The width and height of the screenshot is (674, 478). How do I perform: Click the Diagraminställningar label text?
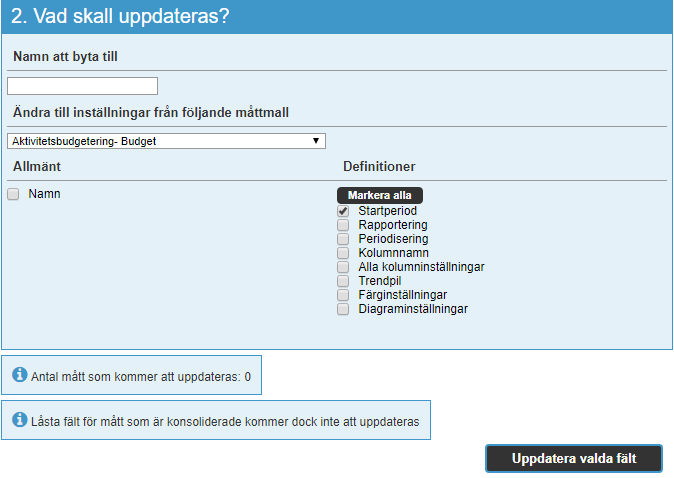click(x=413, y=309)
